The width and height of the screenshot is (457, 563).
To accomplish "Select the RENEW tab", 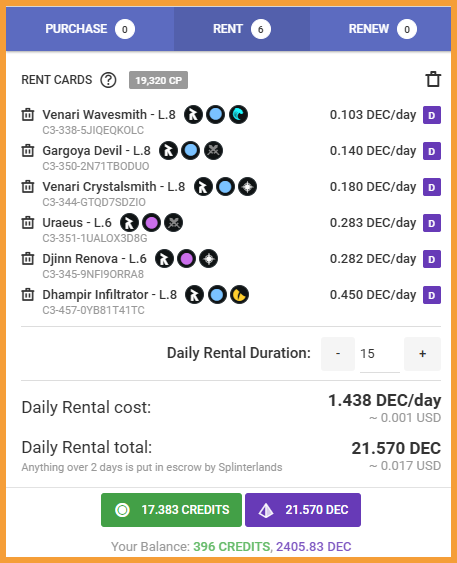I will [381, 29].
